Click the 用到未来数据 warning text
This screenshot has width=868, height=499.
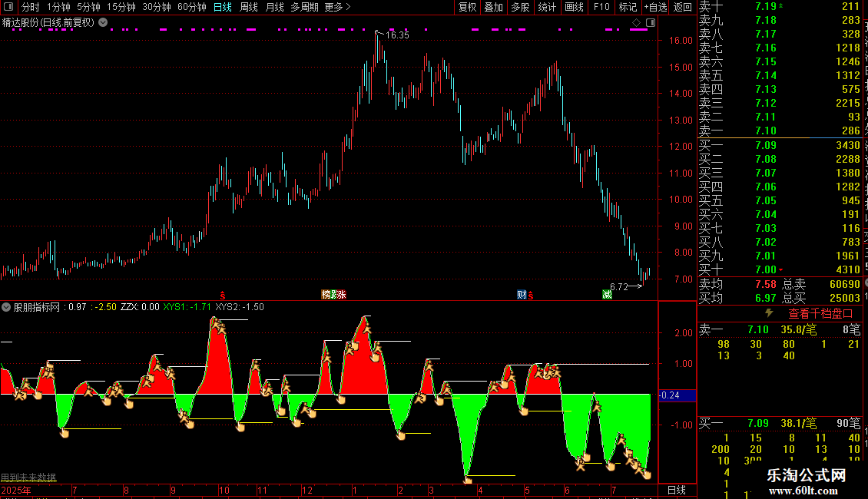[28, 477]
